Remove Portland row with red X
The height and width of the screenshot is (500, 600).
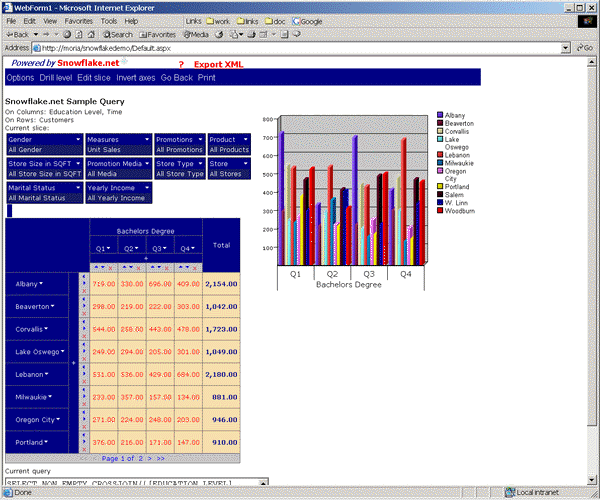coord(84,449)
